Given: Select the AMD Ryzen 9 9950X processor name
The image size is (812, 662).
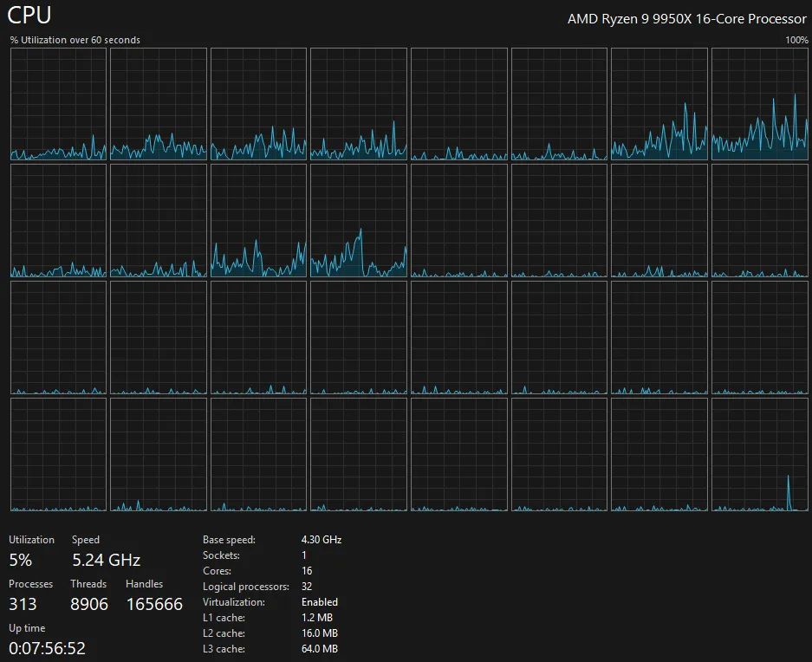Looking at the screenshot, I should pos(686,19).
